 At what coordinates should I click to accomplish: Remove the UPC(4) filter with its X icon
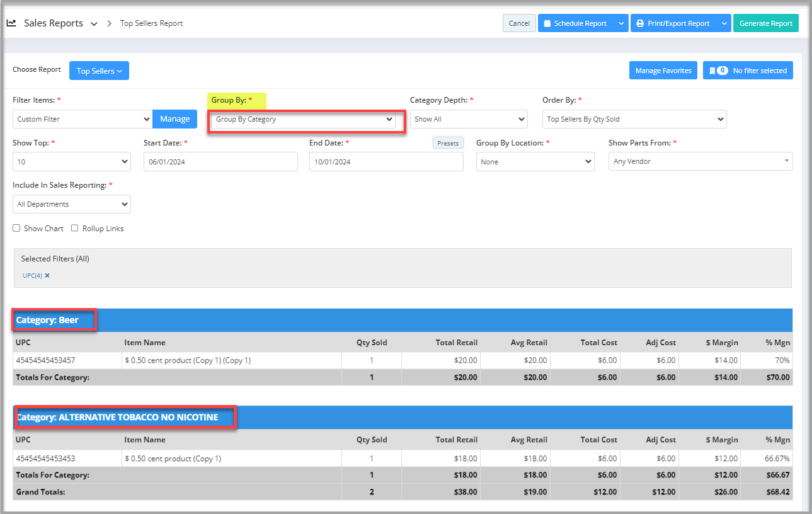pos(47,275)
